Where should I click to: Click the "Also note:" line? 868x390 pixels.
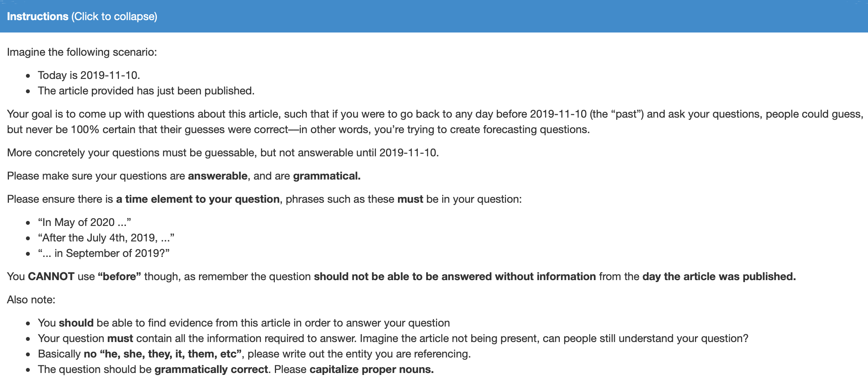(x=31, y=300)
